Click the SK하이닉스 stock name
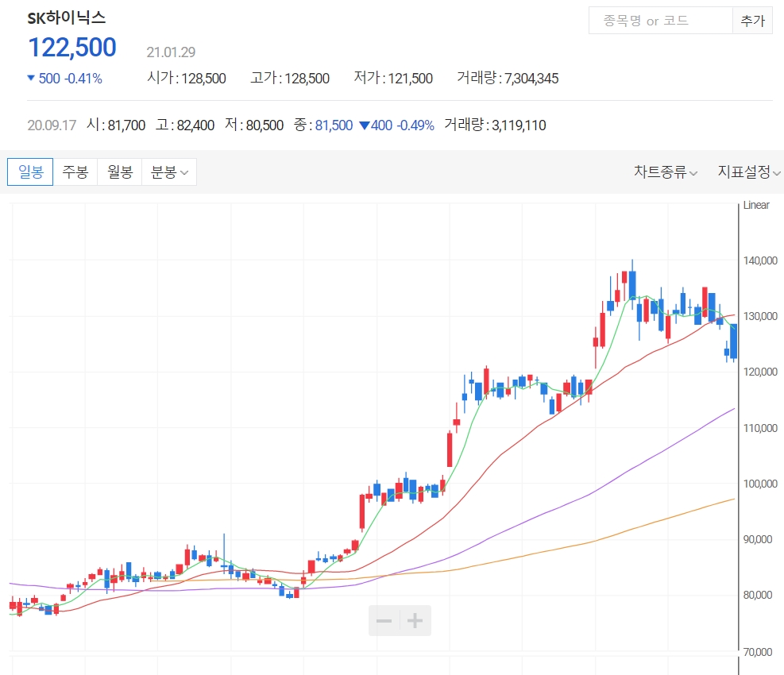 coord(67,18)
